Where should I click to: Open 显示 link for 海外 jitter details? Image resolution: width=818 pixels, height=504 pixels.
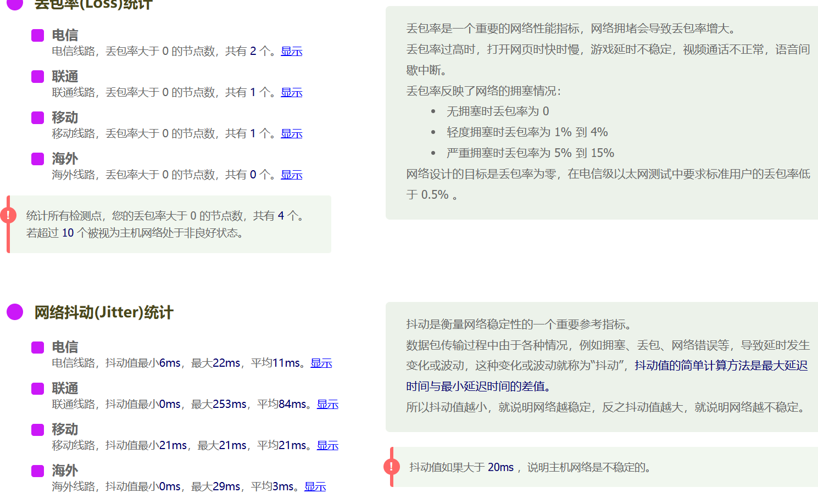coord(315,486)
